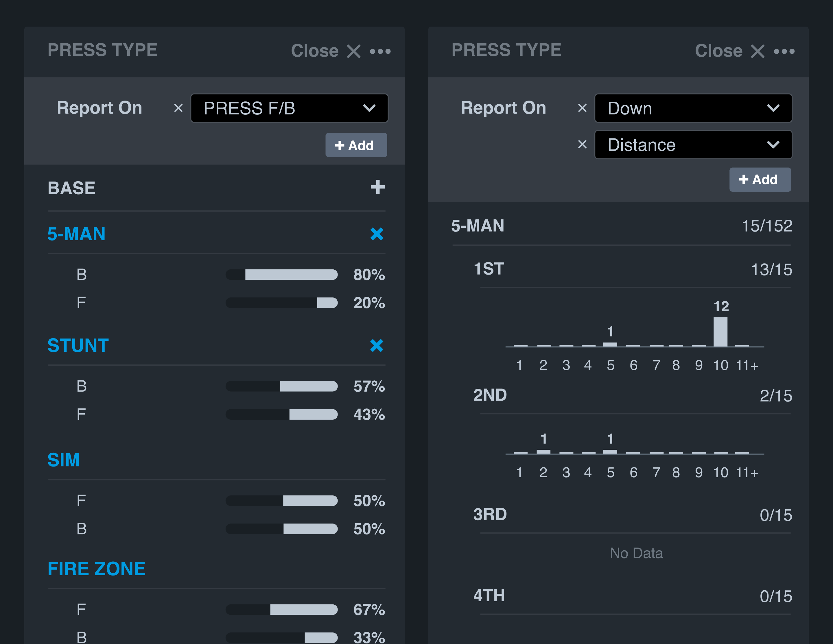Remove the PRESS F/B report field
This screenshot has height=644, width=833.
click(x=178, y=108)
